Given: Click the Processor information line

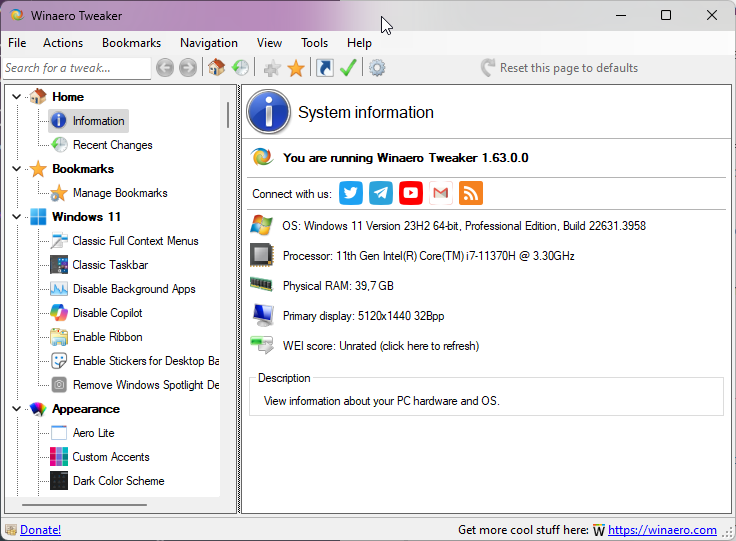Looking at the screenshot, I should click(x=429, y=256).
